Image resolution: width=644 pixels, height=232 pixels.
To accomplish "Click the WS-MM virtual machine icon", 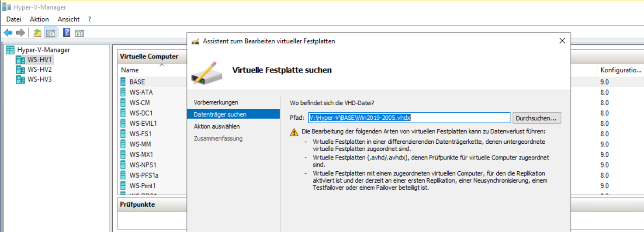I will (123, 144).
